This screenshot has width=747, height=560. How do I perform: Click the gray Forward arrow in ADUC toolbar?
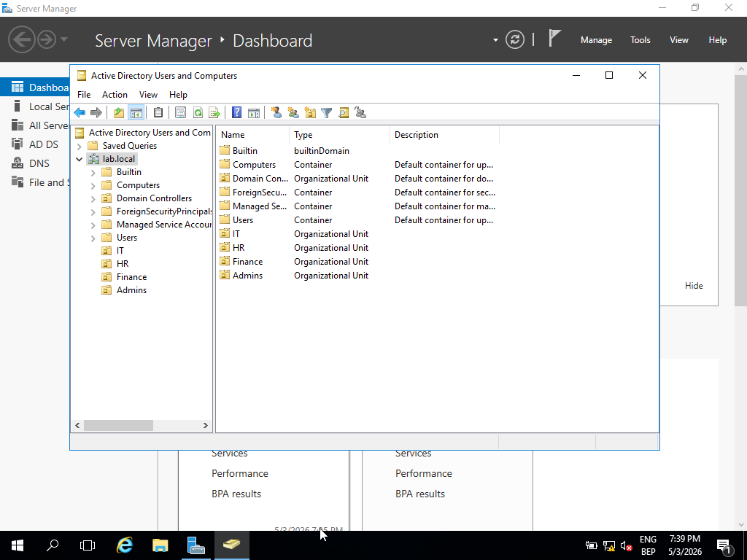96,113
